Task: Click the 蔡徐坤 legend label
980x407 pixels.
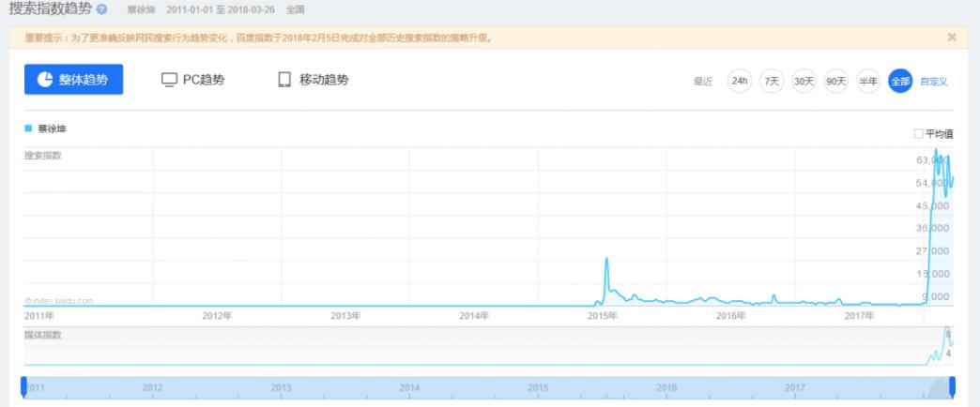Action: pyautogui.click(x=52, y=128)
